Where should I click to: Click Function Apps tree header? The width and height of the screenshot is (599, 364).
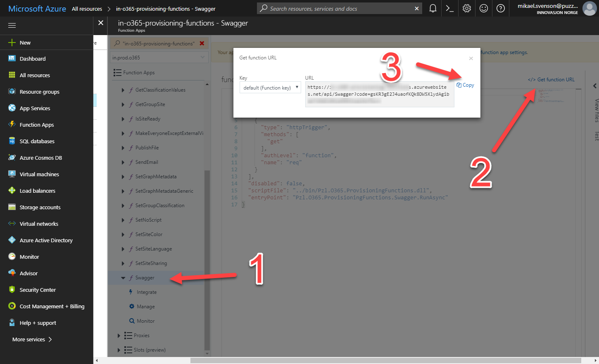(139, 73)
